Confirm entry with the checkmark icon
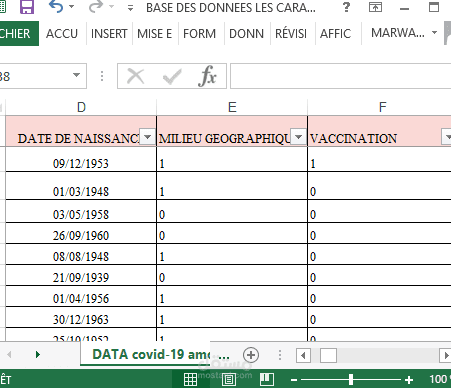Screen dimensions: 451x388 click(x=172, y=76)
